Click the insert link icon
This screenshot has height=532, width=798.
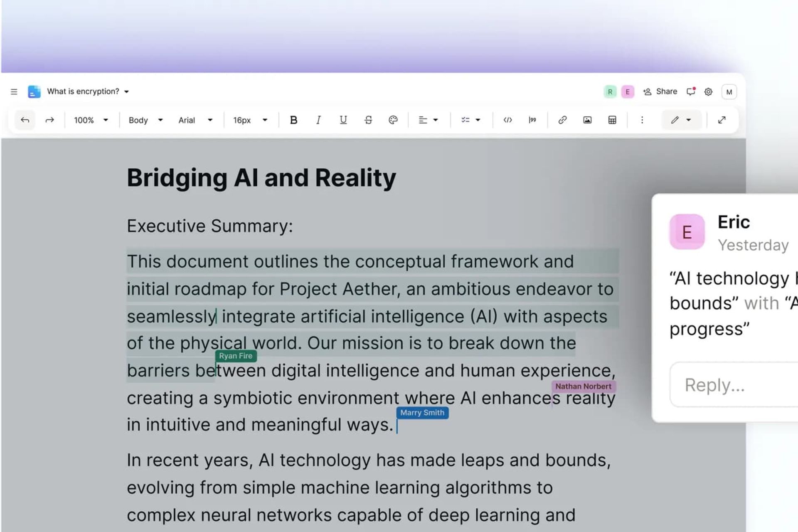(562, 120)
